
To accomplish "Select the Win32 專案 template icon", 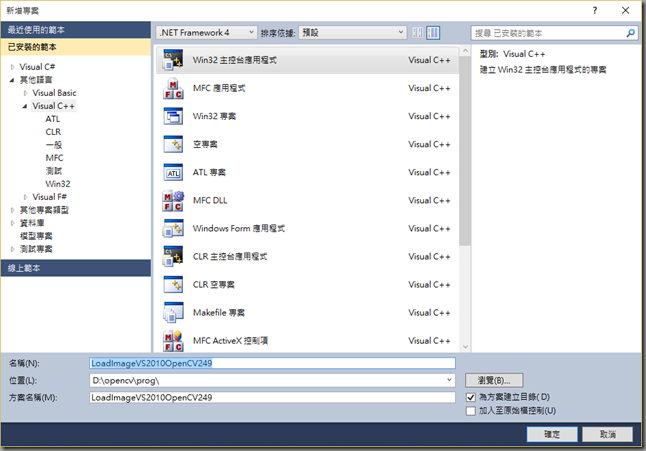I will click(x=173, y=116).
